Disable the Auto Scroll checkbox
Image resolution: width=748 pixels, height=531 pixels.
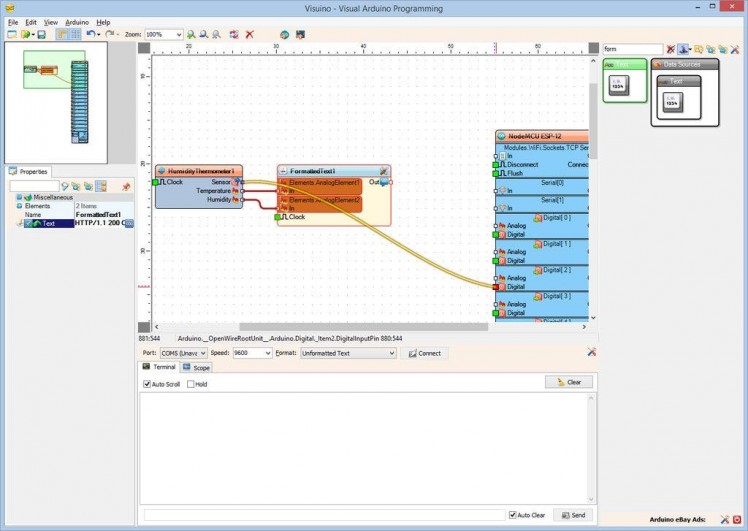(x=147, y=384)
